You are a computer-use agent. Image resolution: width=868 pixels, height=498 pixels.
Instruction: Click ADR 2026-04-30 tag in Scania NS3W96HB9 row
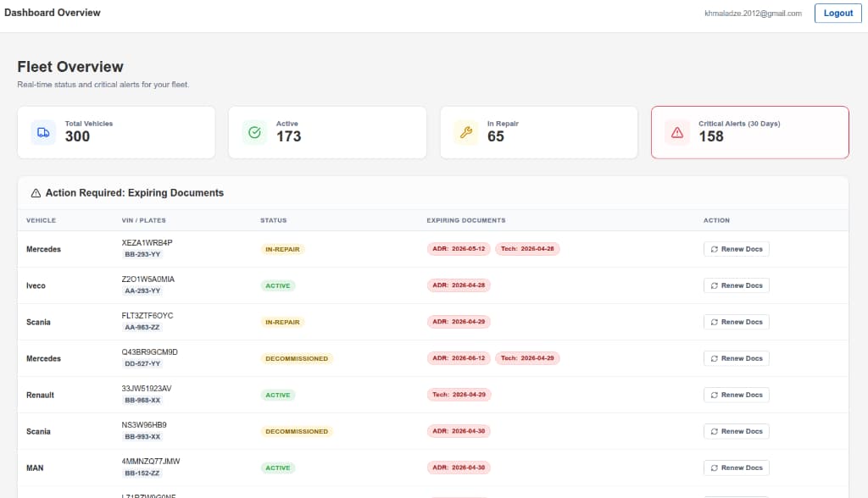pos(459,432)
